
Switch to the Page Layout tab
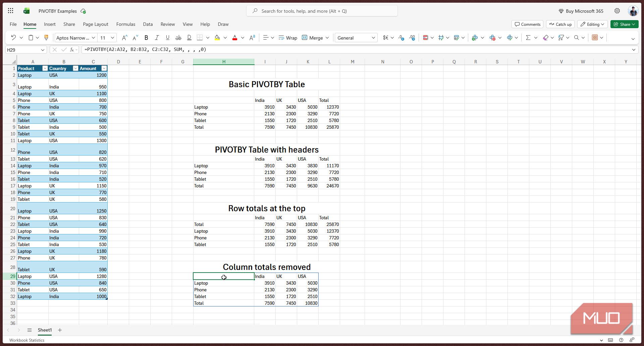point(96,24)
